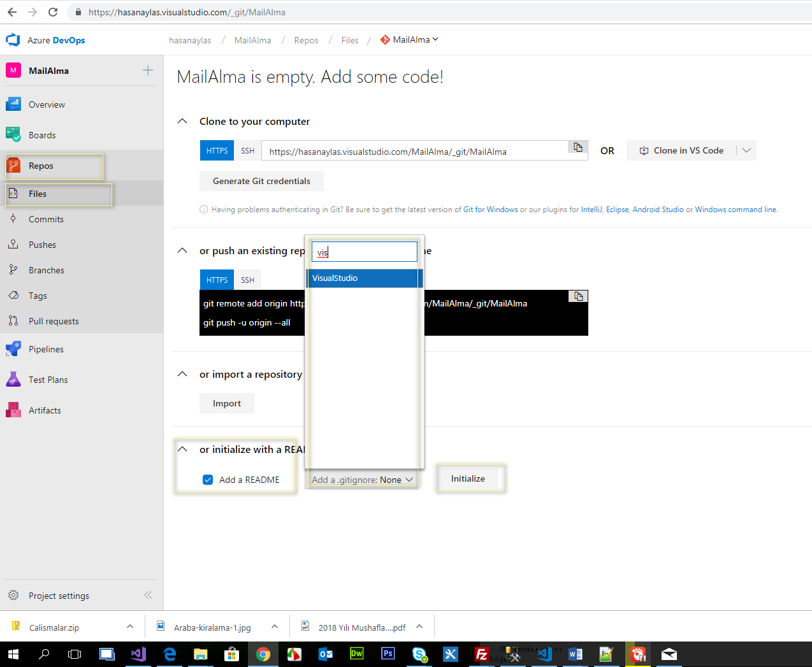Go back with the browser back arrow

click(12, 12)
